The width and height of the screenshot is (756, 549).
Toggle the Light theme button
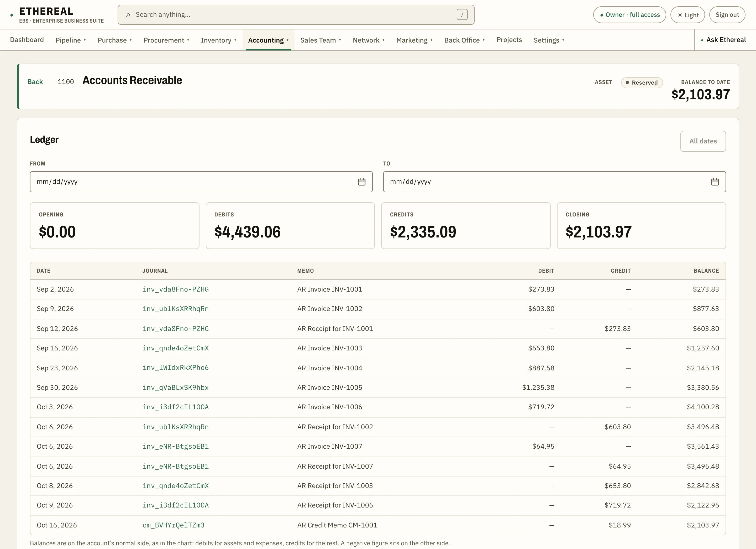point(687,15)
